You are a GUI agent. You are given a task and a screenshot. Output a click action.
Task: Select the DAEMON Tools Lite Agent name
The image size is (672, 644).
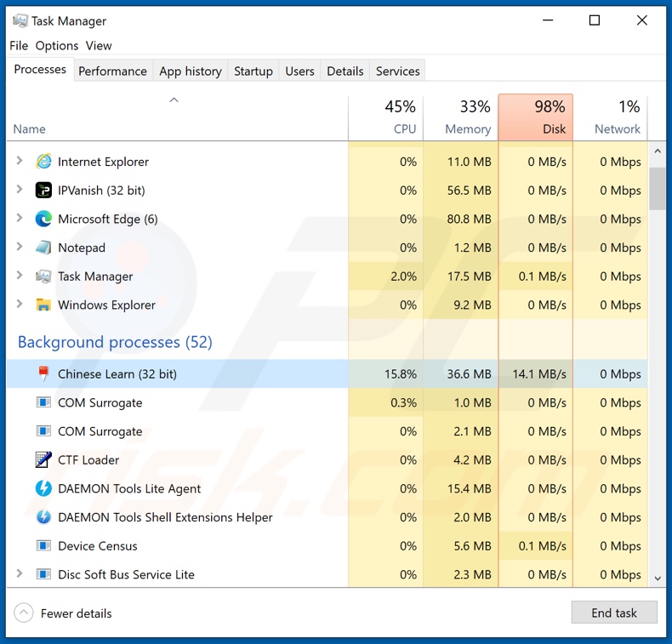[x=129, y=489]
